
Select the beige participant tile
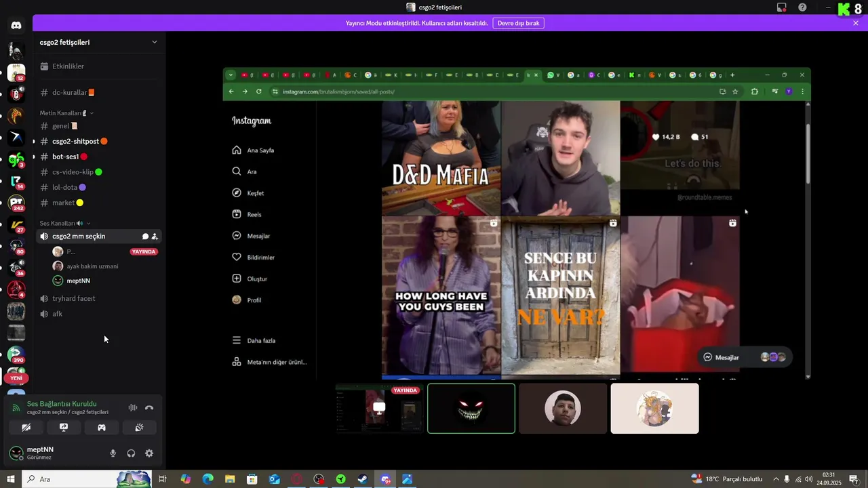click(654, 408)
